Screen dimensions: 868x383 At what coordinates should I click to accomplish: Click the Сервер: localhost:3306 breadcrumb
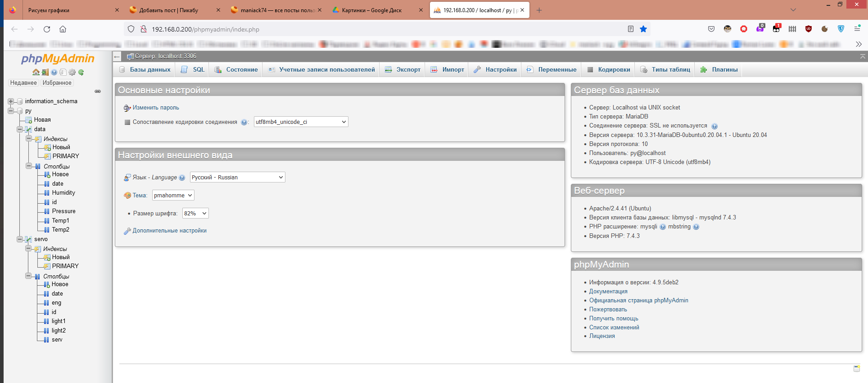click(166, 56)
